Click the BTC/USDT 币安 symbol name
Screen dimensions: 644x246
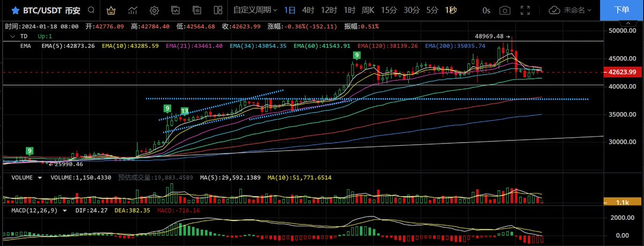click(x=52, y=10)
